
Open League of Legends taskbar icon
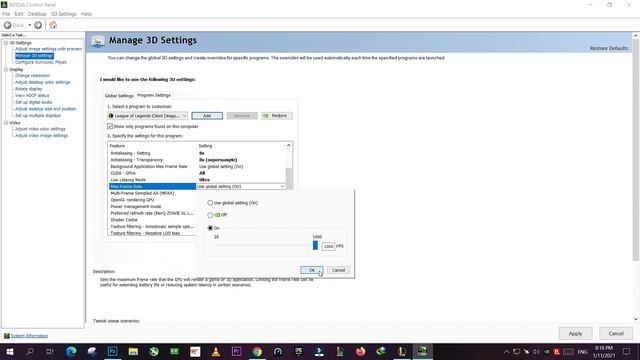[x=402, y=351]
